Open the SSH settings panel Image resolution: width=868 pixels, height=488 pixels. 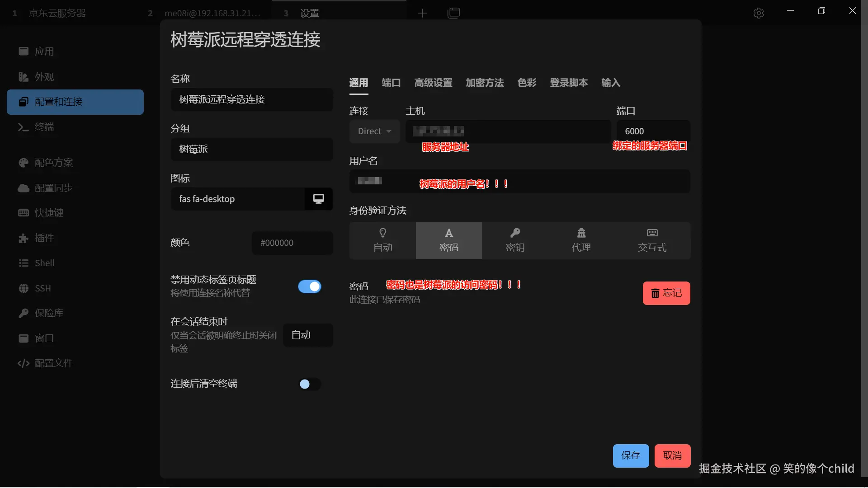click(42, 288)
